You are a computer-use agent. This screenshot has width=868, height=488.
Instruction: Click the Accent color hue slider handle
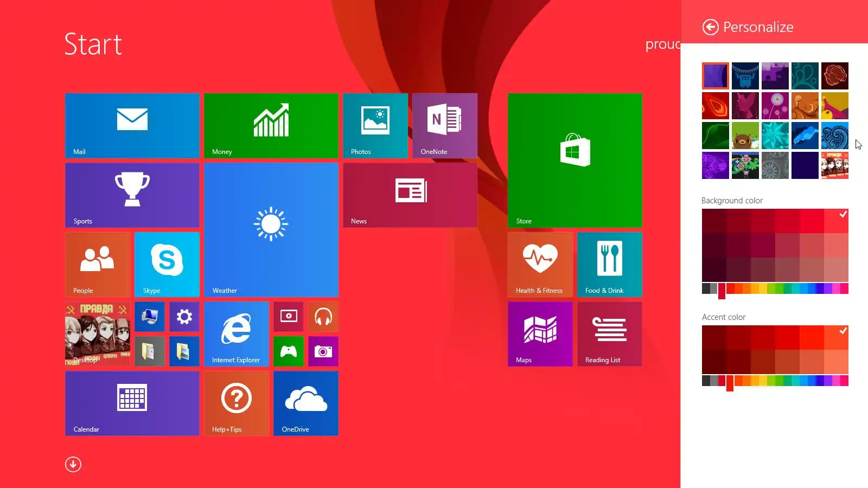[x=730, y=383]
